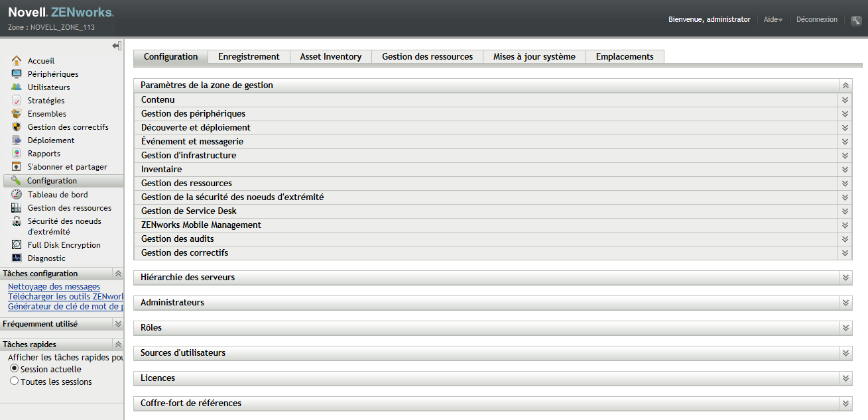This screenshot has height=420, width=868.
Task: Click the Gestion des correctifs shield icon
Action: tap(17, 127)
